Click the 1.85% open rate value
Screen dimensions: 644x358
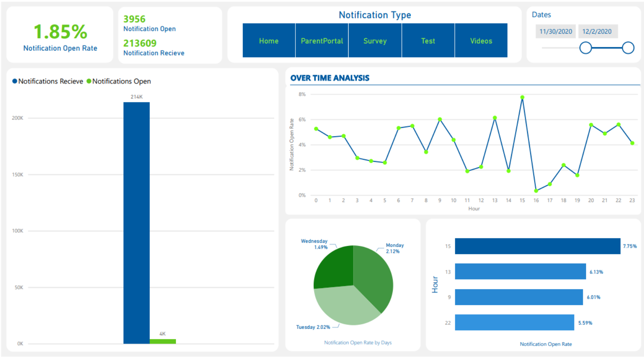coord(60,32)
